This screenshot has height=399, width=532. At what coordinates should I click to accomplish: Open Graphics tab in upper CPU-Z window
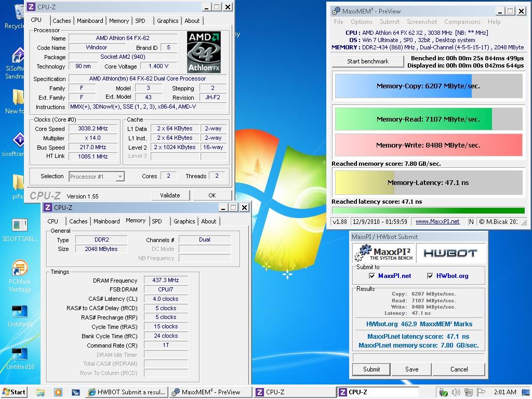(x=168, y=21)
